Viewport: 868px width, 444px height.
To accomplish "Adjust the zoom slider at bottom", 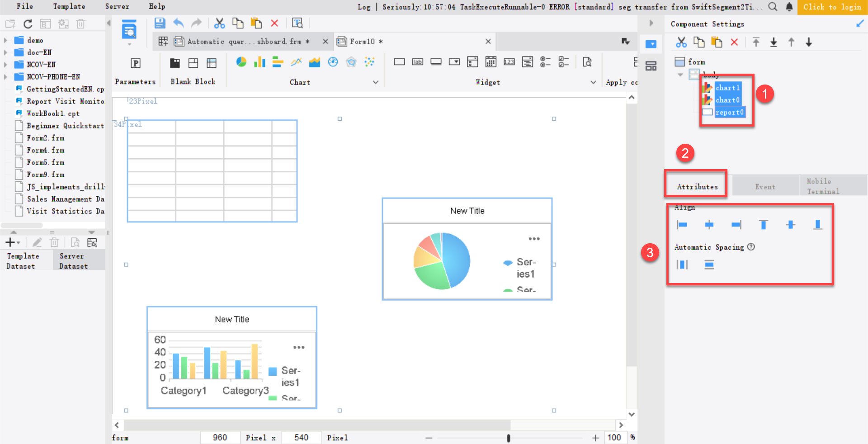I will pos(509,438).
